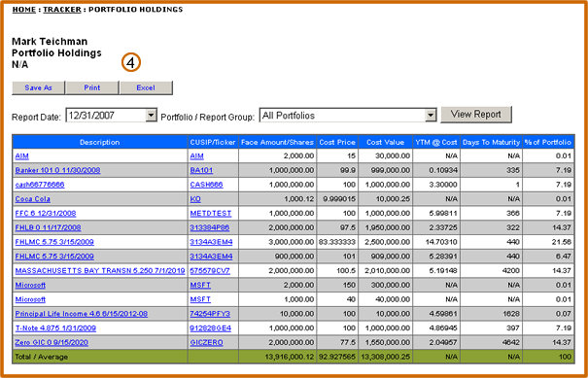The width and height of the screenshot is (588, 378).
Task: Open the 575579CV7 CUSIP link
Action: pos(210,271)
